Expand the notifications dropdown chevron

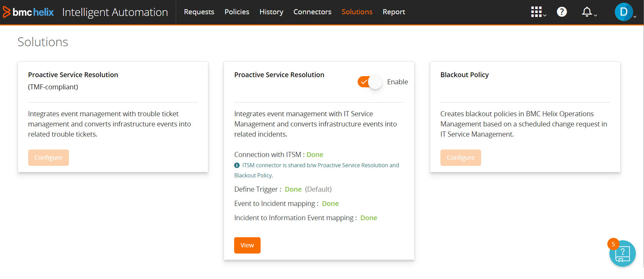click(x=595, y=15)
